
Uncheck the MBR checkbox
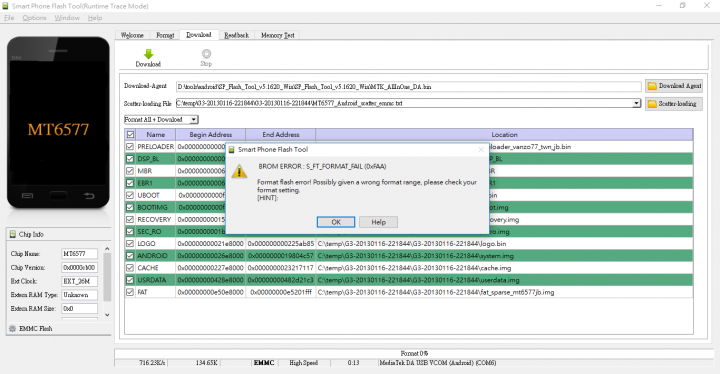coord(130,171)
